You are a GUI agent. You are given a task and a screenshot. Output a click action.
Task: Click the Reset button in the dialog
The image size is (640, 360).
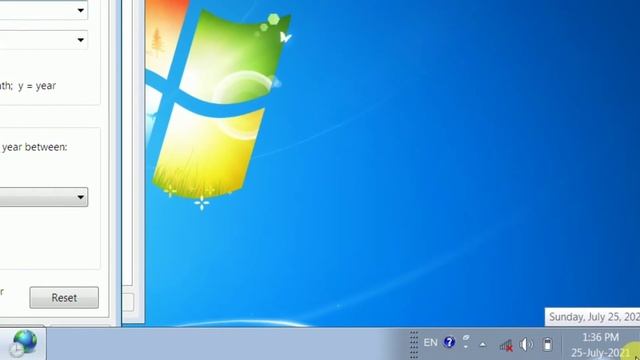(64, 298)
